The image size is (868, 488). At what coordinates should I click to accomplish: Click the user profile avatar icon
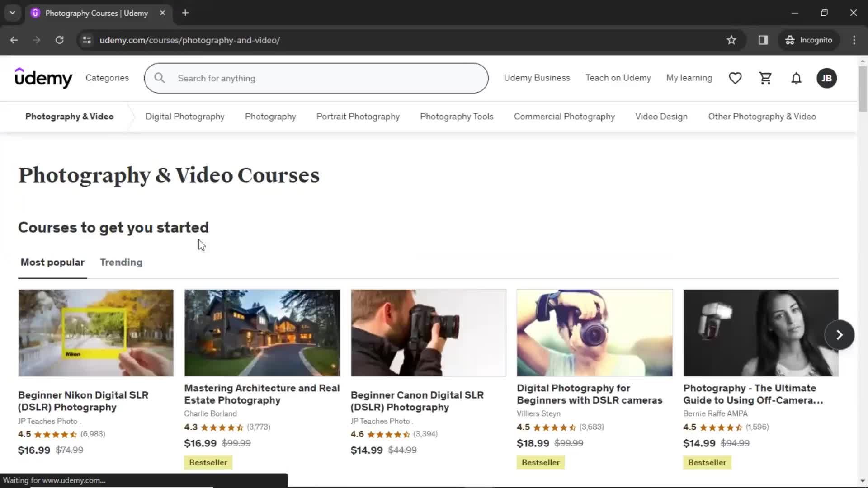(x=826, y=78)
